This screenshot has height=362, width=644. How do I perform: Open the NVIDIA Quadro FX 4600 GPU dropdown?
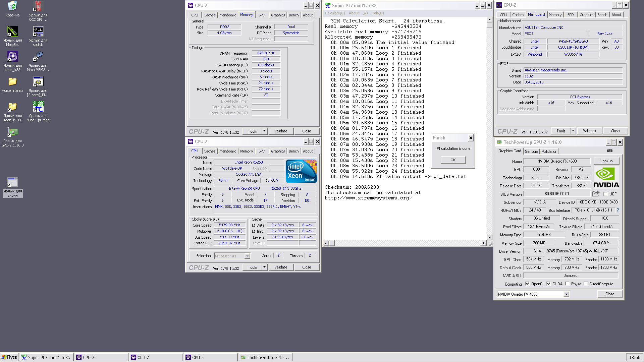[566, 294]
